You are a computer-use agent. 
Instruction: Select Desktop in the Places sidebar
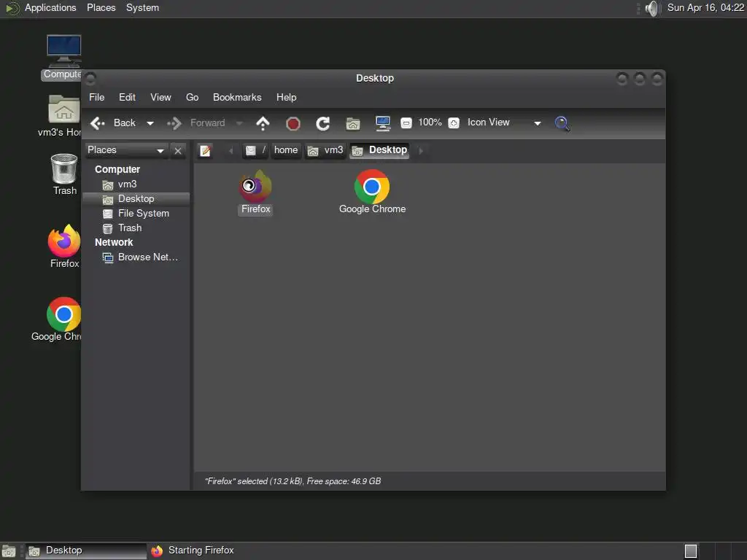[x=136, y=199]
